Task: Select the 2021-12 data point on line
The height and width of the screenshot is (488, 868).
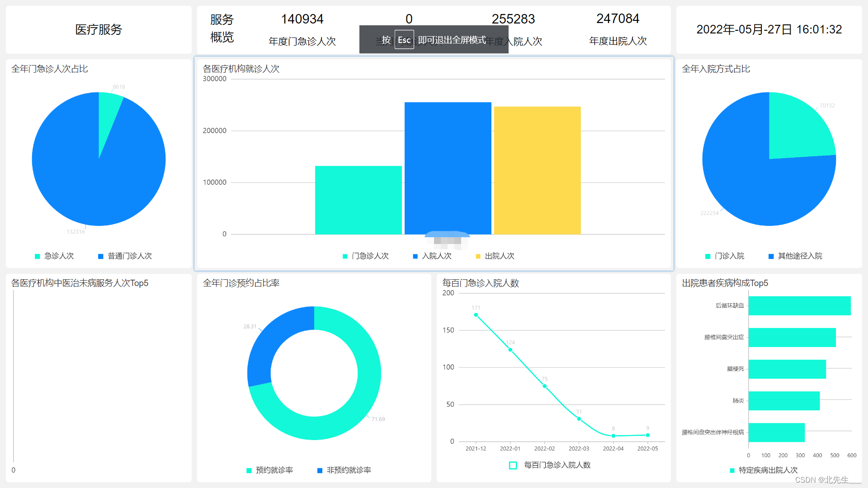Action: (476, 315)
